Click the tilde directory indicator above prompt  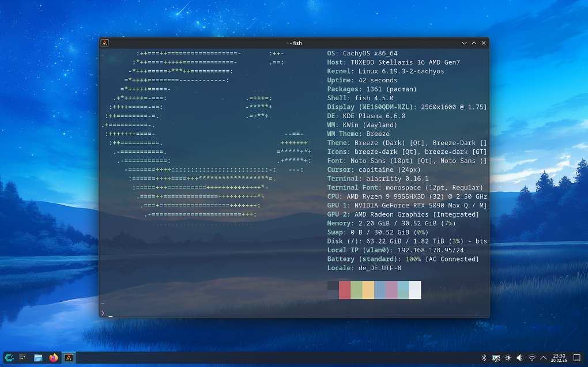click(x=103, y=304)
